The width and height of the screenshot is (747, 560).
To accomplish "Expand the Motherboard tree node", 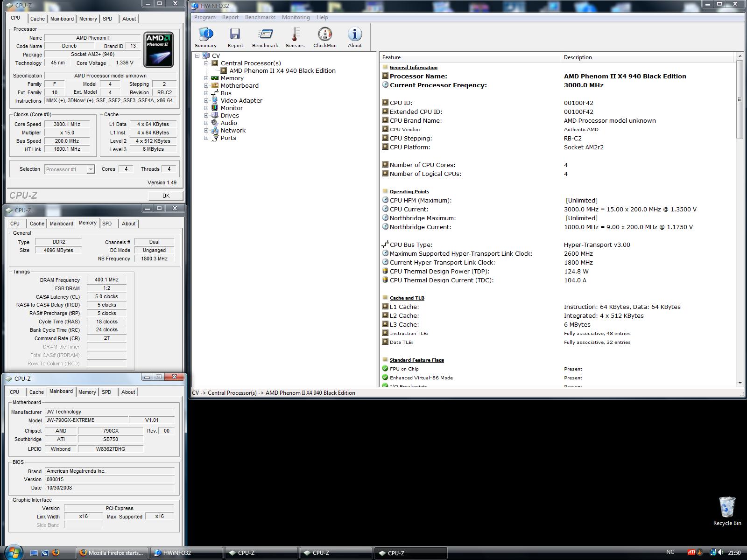I will click(206, 85).
